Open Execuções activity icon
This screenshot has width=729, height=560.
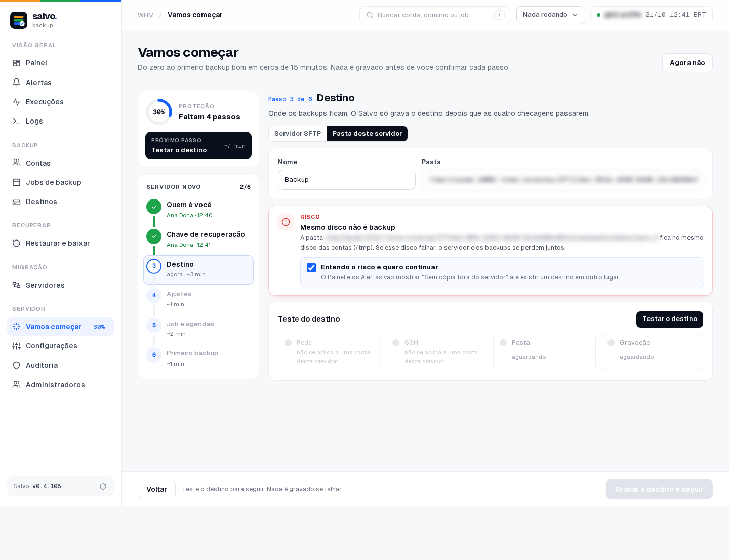(16, 102)
